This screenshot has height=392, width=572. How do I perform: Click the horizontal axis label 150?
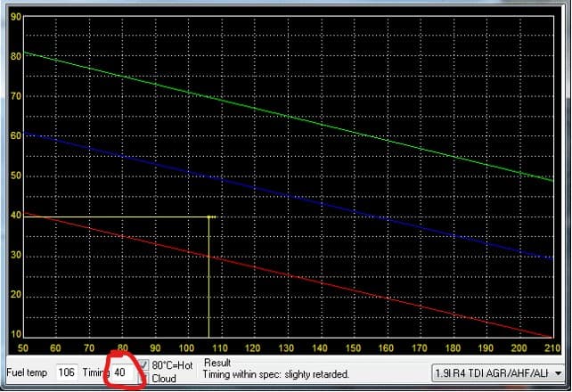point(353,347)
